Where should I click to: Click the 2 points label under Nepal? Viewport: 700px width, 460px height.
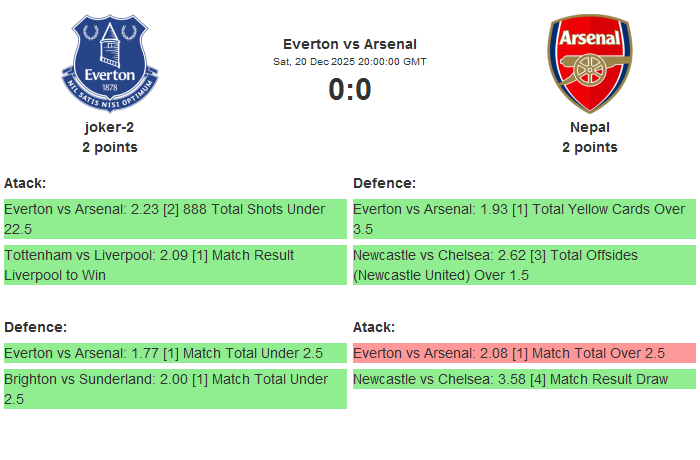590,147
